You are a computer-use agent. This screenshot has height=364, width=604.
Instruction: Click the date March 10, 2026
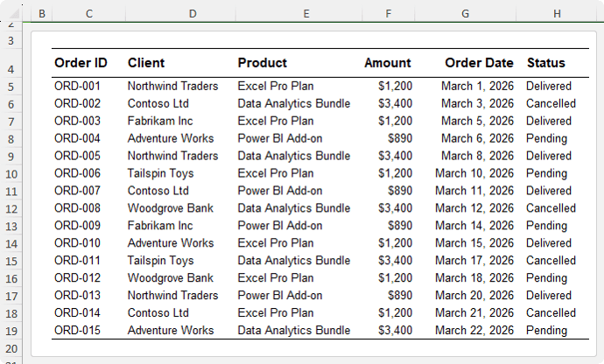(x=474, y=173)
